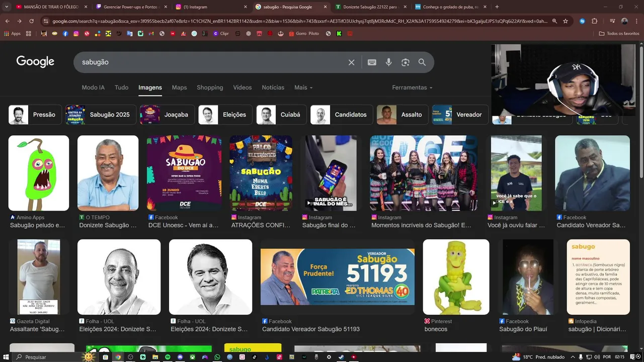Go to Google homepage via the logo
The height and width of the screenshot is (362, 644).
click(x=35, y=61)
